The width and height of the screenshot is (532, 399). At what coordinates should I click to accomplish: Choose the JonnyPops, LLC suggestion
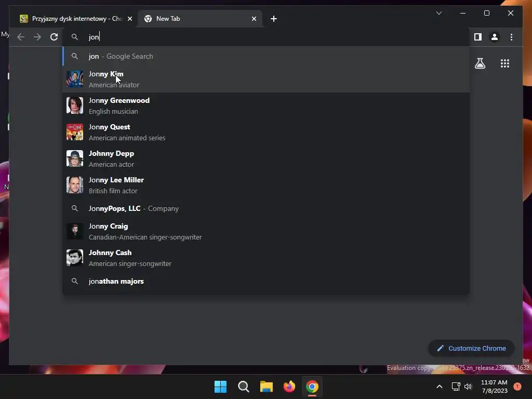coord(266,208)
